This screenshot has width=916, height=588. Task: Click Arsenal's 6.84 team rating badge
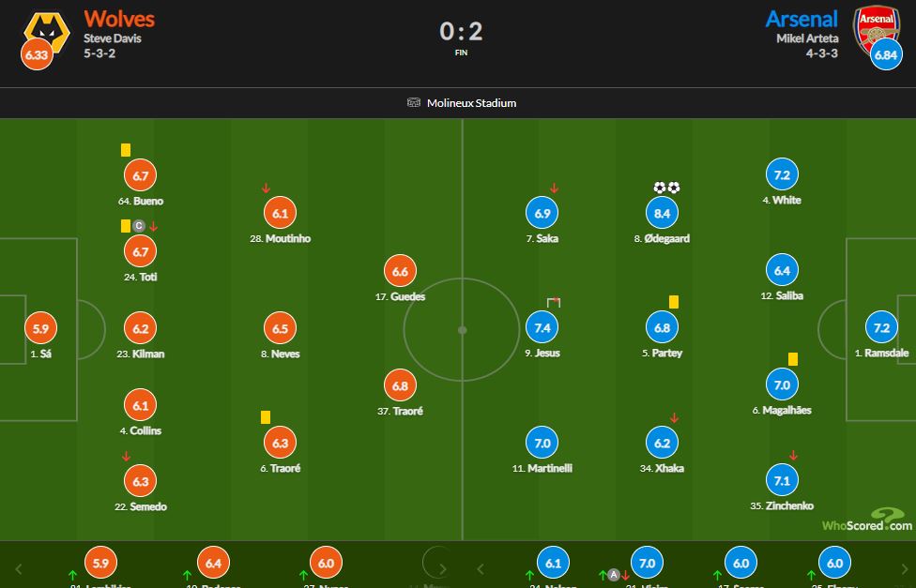click(886, 56)
